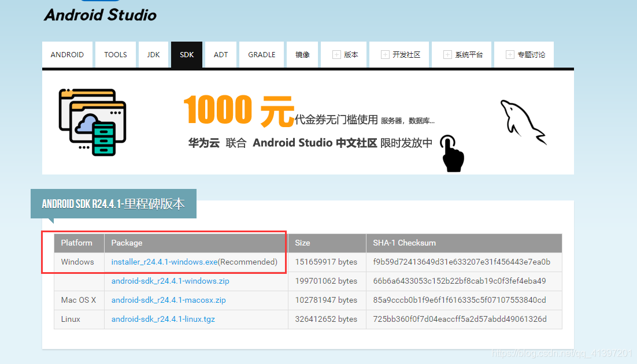Switch to the JDK tab

click(153, 54)
